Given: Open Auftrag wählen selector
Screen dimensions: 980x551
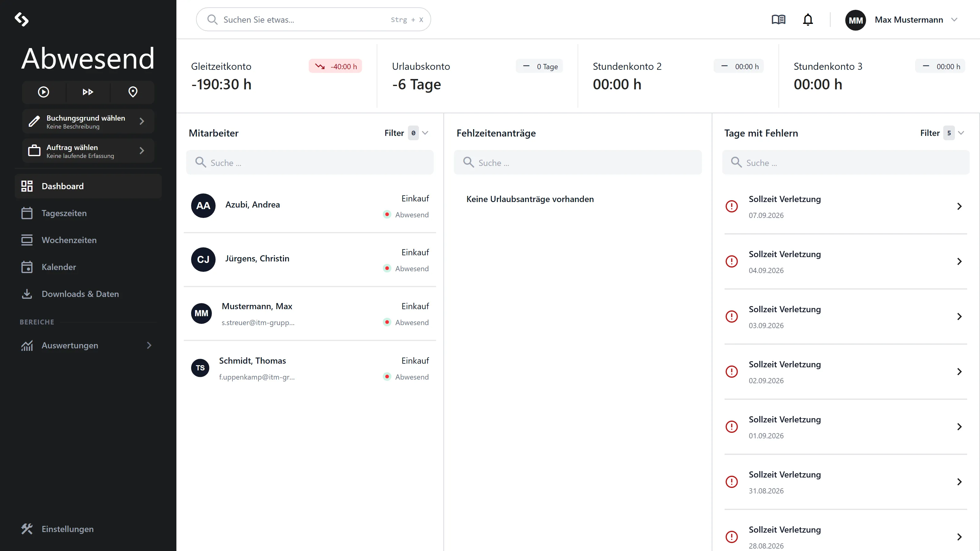Looking at the screenshot, I should coord(88,151).
